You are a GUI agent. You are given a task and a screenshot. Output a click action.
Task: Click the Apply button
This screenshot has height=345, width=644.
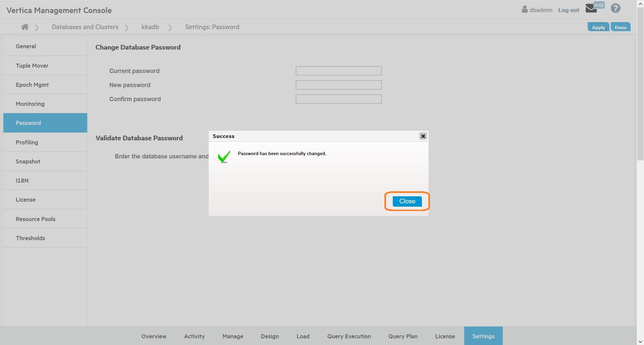pyautogui.click(x=598, y=27)
